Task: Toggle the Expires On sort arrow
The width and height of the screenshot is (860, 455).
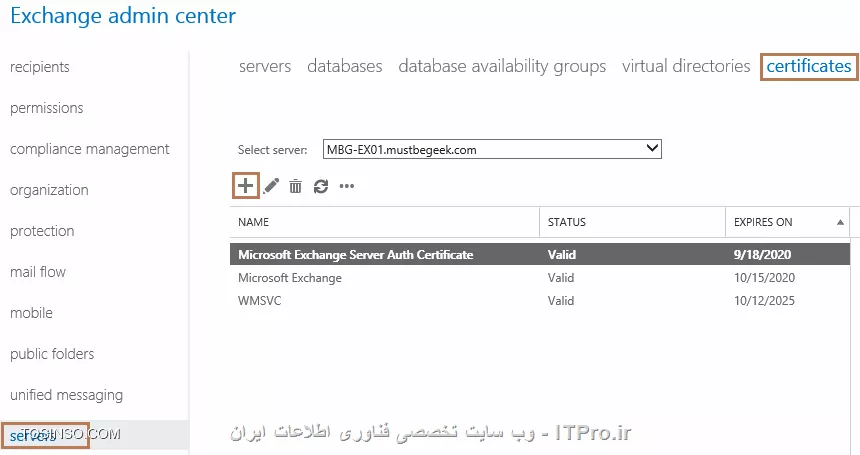Action: pyautogui.click(x=840, y=222)
